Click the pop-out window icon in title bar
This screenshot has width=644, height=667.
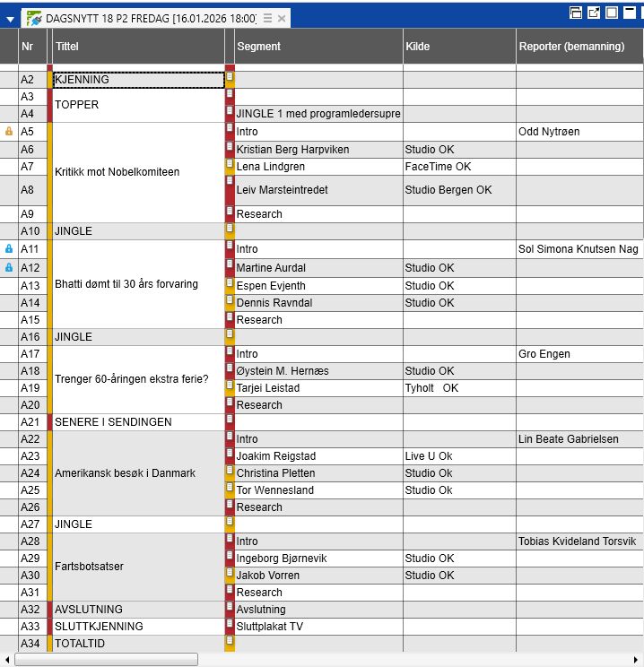pyautogui.click(x=594, y=13)
